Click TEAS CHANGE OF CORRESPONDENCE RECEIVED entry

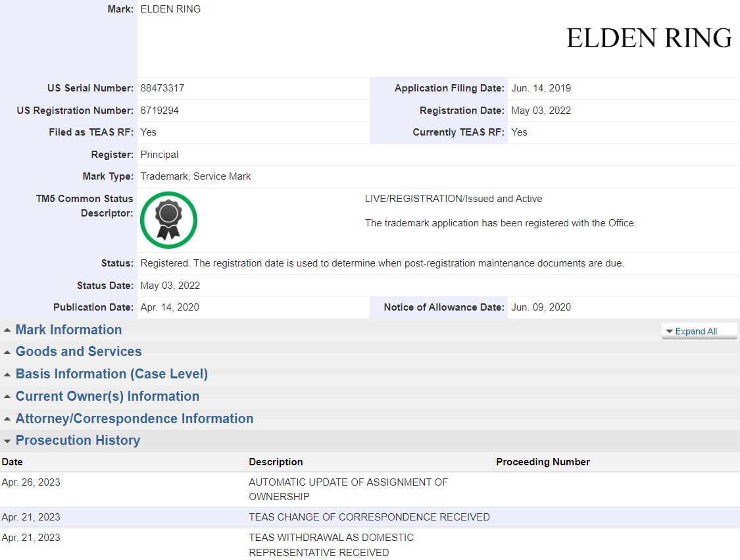[369, 517]
